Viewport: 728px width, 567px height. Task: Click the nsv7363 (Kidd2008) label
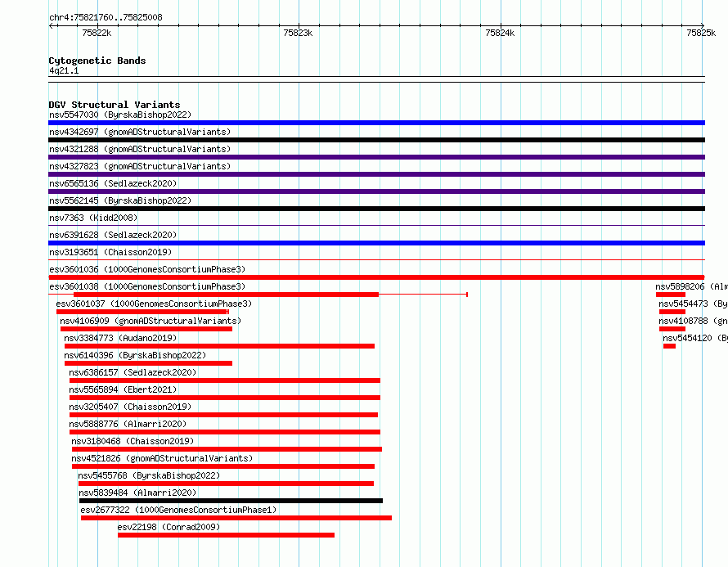pyautogui.click(x=93, y=218)
